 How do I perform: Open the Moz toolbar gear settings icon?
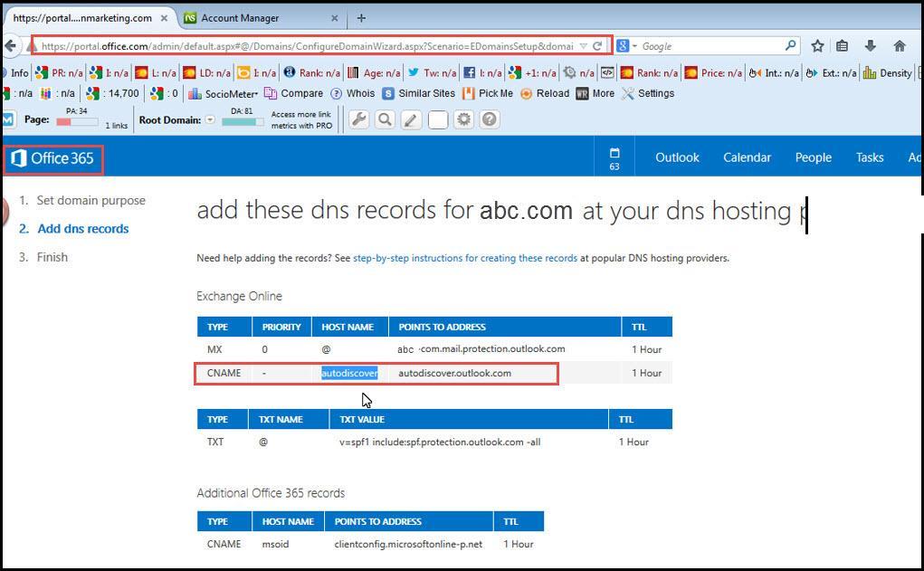click(463, 119)
